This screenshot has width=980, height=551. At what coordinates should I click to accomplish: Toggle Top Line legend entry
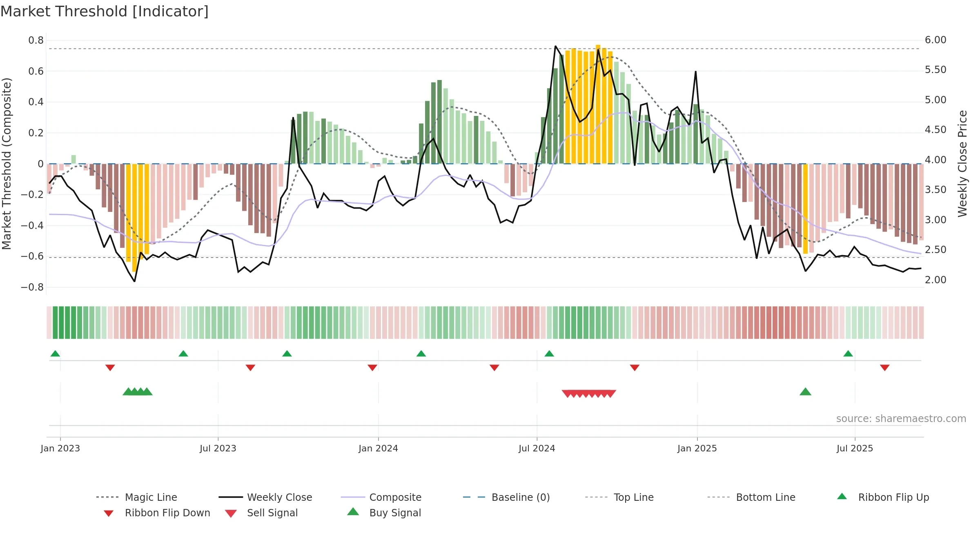(619, 497)
